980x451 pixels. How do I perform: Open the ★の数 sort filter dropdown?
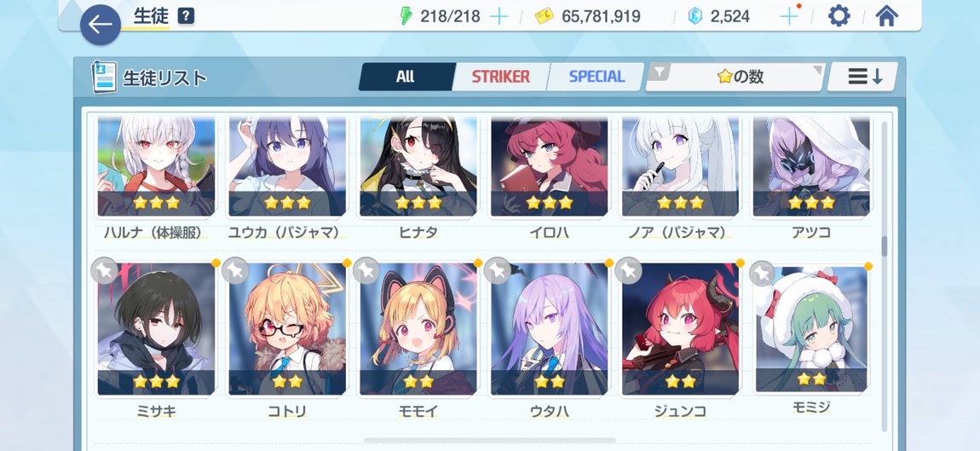click(x=735, y=77)
